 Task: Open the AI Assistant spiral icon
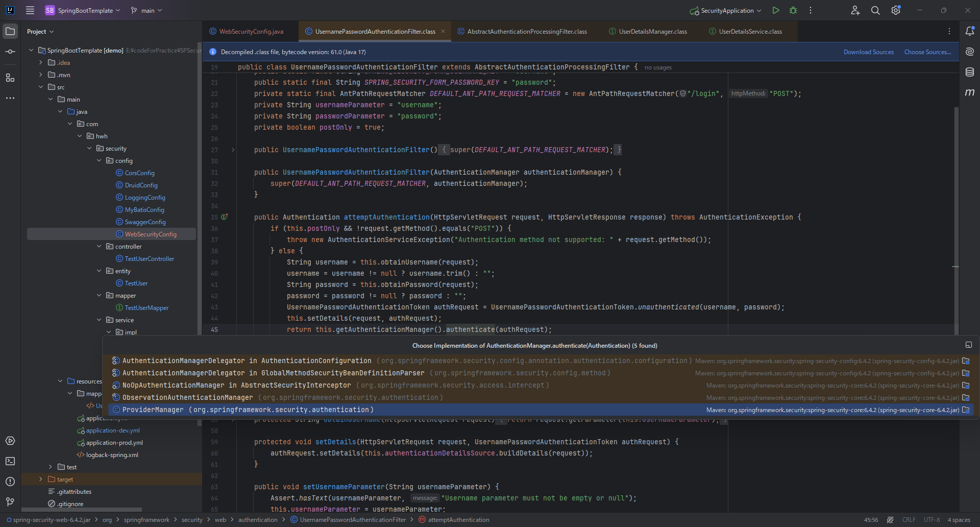(x=970, y=52)
